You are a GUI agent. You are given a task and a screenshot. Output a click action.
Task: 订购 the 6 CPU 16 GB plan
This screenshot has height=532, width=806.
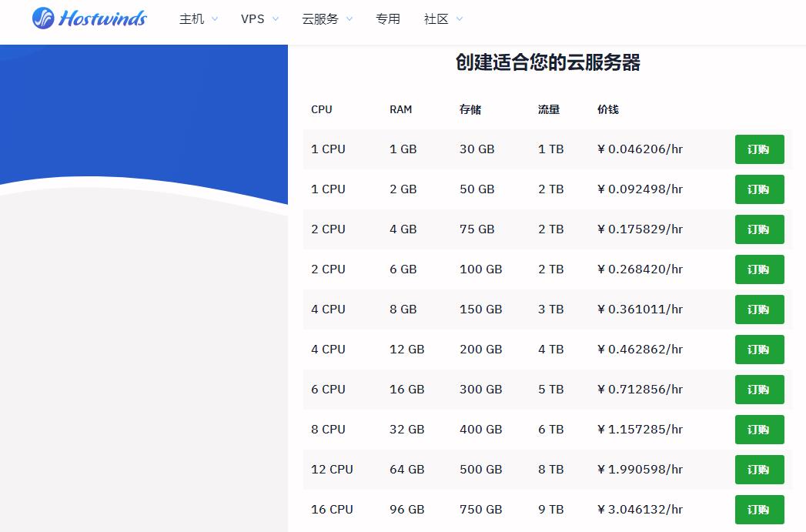coord(759,389)
